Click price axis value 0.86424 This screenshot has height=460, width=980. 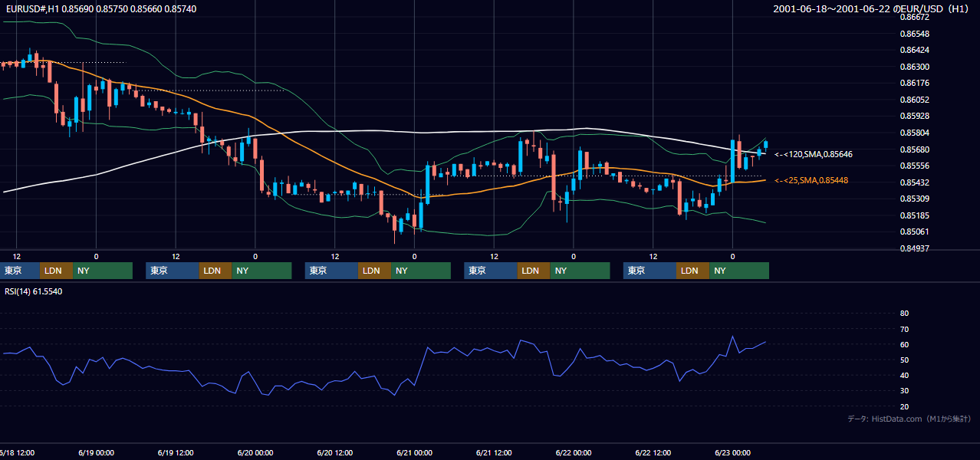(x=914, y=51)
